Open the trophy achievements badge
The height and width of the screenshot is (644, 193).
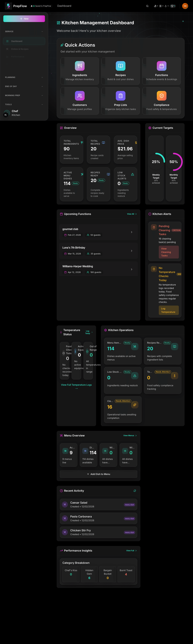(173, 6)
